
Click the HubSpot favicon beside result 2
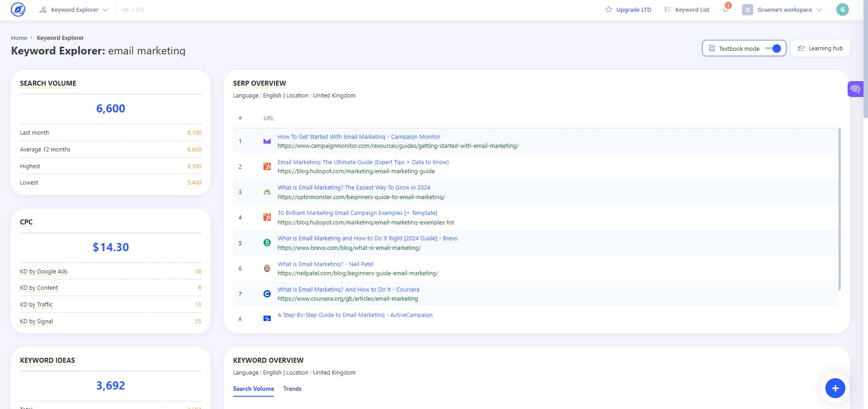(x=267, y=167)
